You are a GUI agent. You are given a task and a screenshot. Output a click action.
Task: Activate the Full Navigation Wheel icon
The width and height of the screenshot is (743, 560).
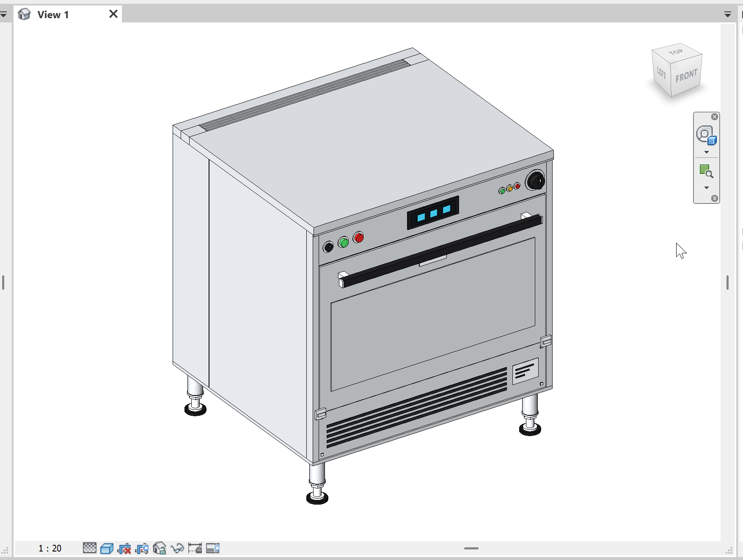point(706,135)
